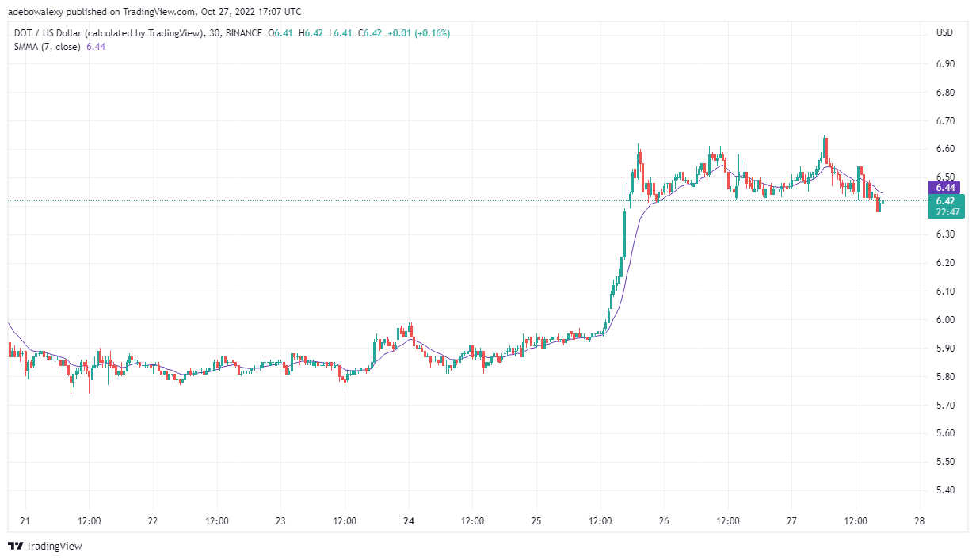Click the date label 21 on time axis
Viewport: 976px width, 560px height.
coord(25,521)
